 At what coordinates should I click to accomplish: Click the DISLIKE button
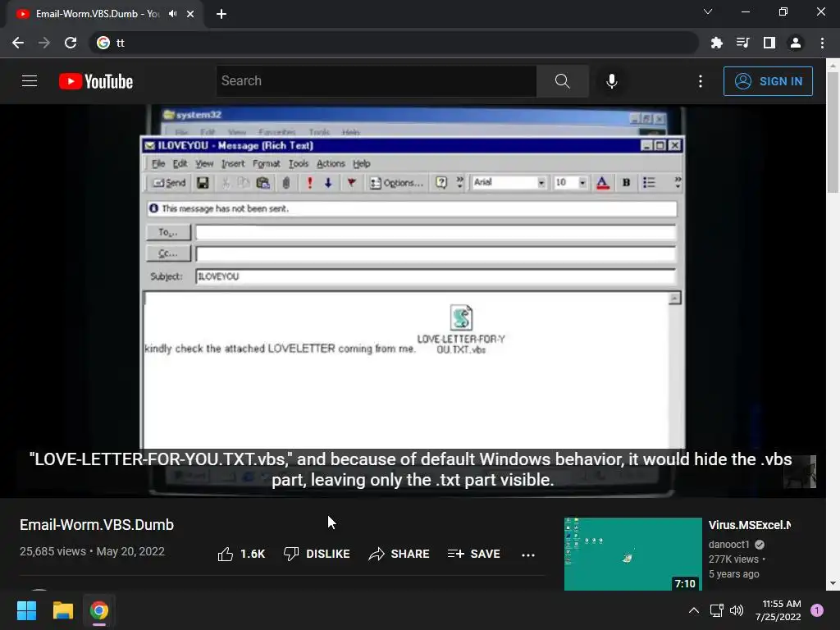pyautogui.click(x=317, y=554)
